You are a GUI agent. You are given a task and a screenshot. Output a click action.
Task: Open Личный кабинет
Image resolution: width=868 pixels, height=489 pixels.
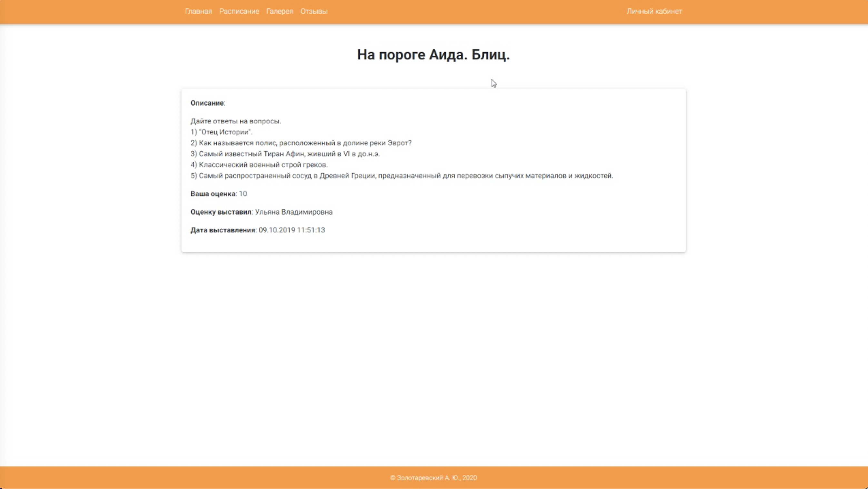654,11
